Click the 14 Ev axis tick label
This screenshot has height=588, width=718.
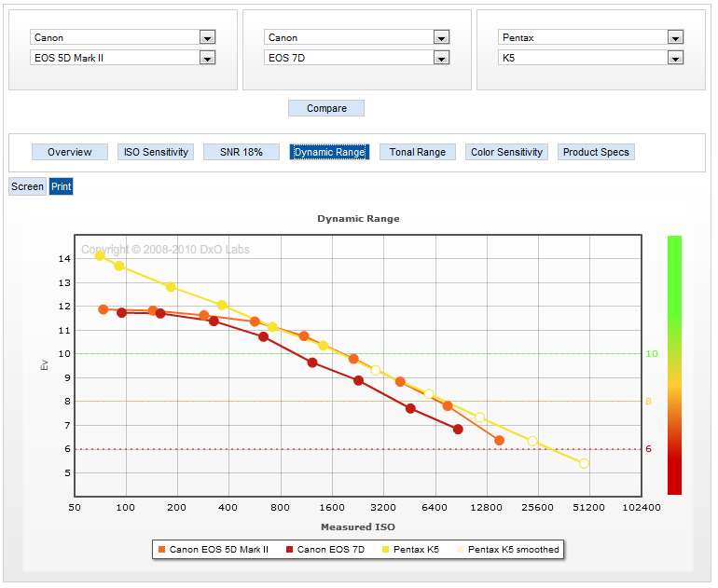pyautogui.click(x=64, y=258)
